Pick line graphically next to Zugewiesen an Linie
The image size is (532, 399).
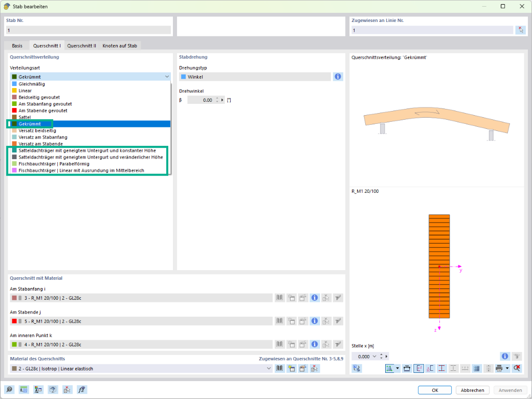click(x=520, y=30)
